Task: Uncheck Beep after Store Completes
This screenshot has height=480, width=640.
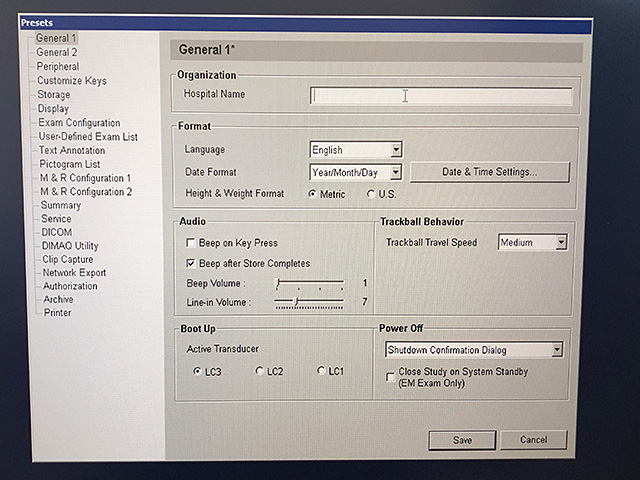Action: click(191, 263)
